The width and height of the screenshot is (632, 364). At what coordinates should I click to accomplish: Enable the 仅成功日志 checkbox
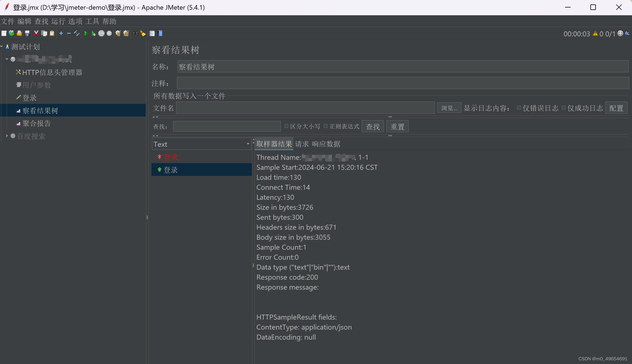point(564,108)
